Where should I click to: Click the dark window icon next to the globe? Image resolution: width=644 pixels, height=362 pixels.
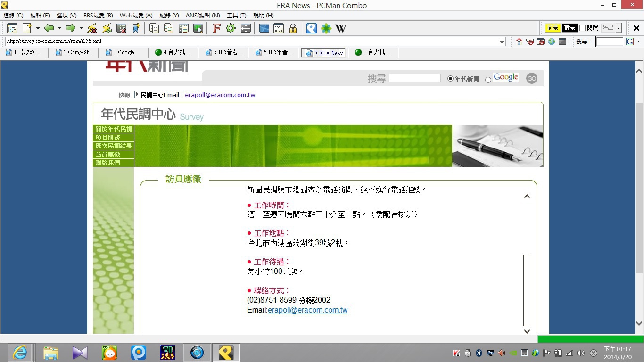click(562, 41)
